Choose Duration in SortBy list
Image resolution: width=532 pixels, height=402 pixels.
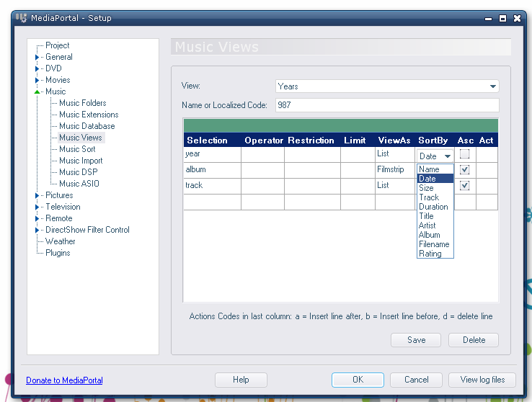(435, 207)
